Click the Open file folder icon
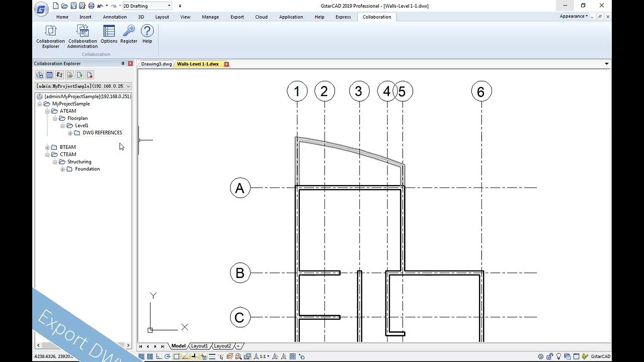This screenshot has width=644, height=362. tap(64, 6)
